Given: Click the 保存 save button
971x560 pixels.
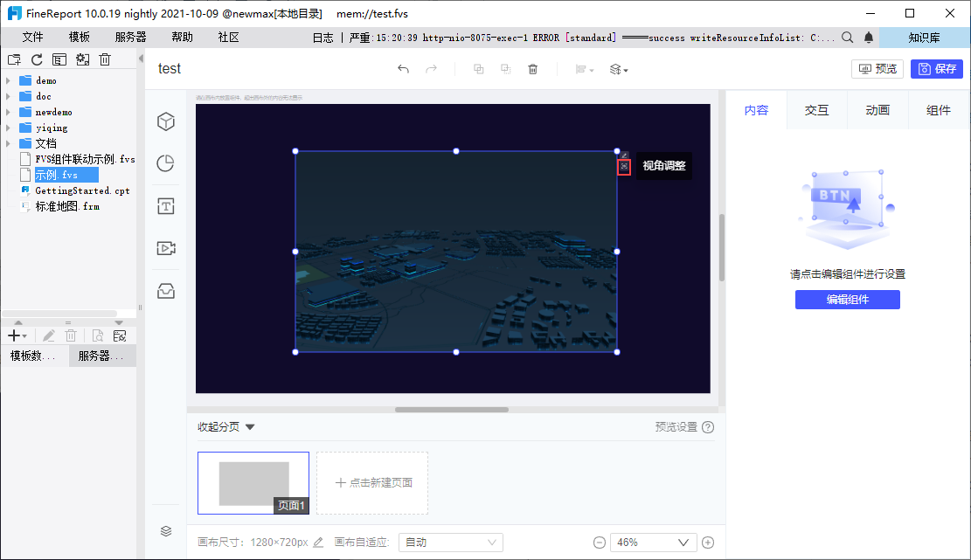Looking at the screenshot, I should pos(937,69).
